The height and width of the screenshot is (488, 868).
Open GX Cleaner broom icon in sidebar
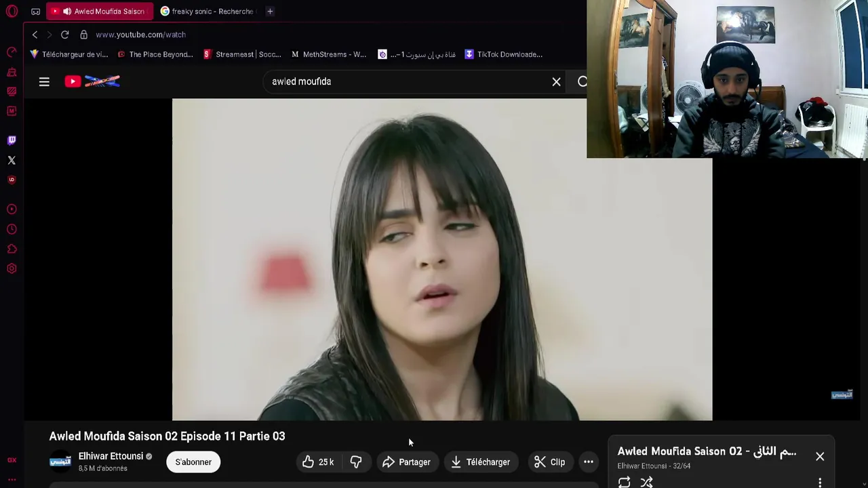click(x=12, y=72)
